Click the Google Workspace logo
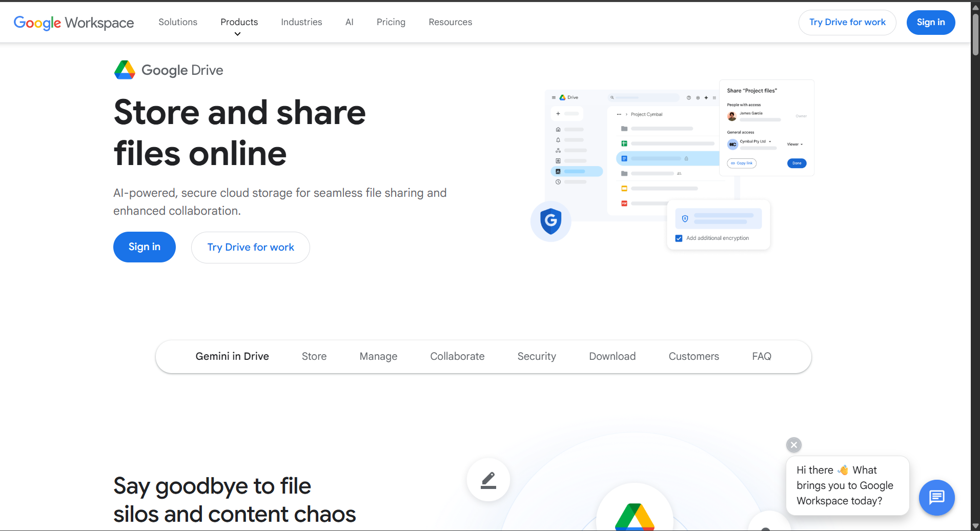This screenshot has width=980, height=531. point(74,23)
